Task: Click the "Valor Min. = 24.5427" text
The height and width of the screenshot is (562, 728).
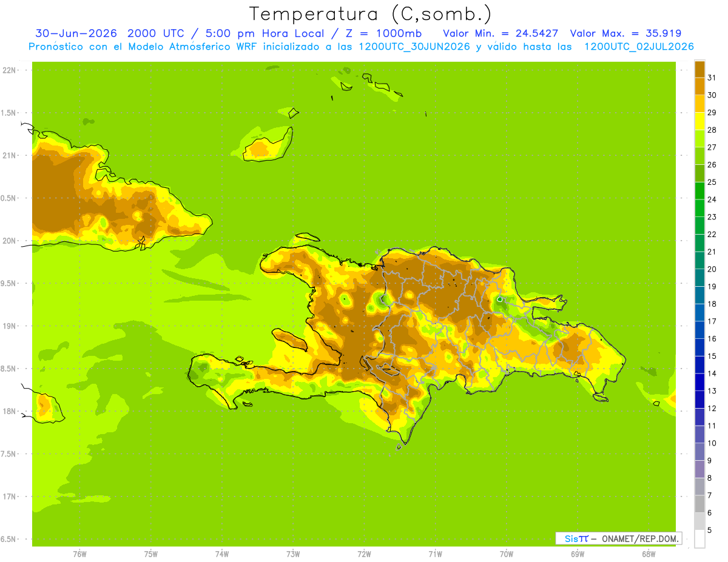Action: point(500,33)
